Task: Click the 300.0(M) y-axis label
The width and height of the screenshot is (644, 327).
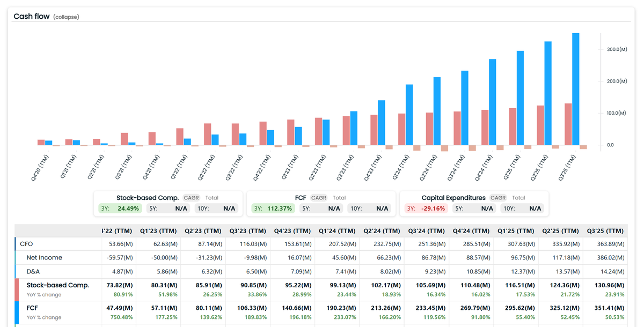Action: coord(617,49)
